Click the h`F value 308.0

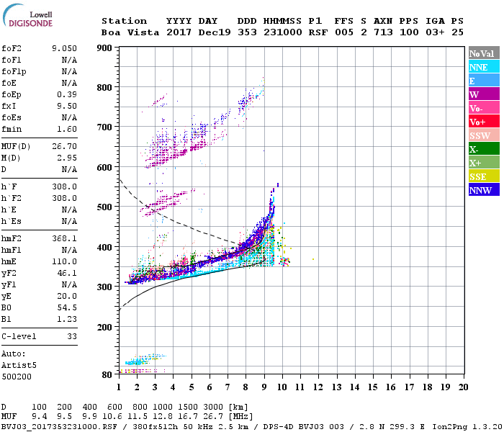tap(64, 186)
